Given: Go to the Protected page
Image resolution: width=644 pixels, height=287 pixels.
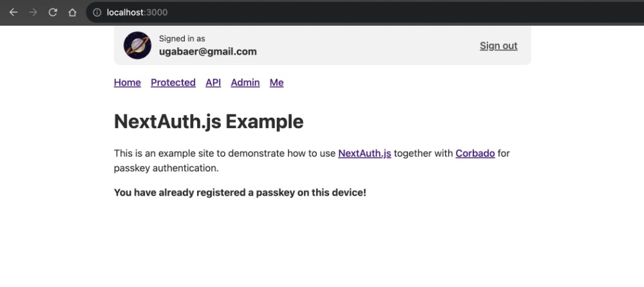Looking at the screenshot, I should coord(173,82).
